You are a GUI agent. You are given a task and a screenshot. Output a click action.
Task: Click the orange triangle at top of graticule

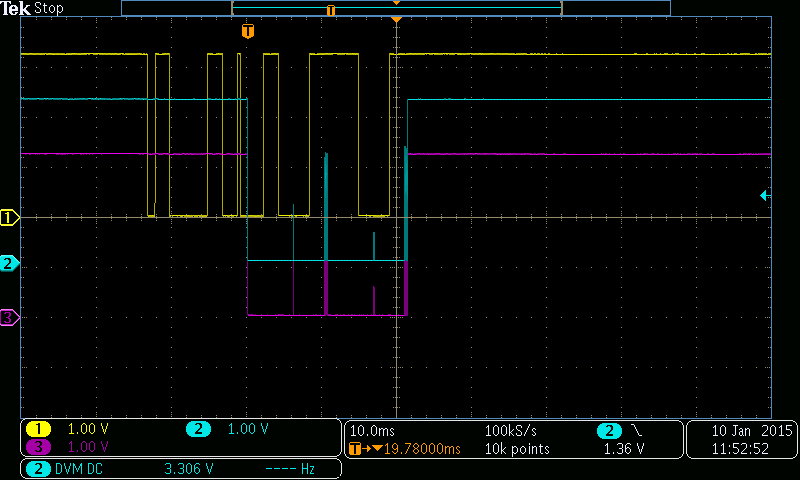396,19
